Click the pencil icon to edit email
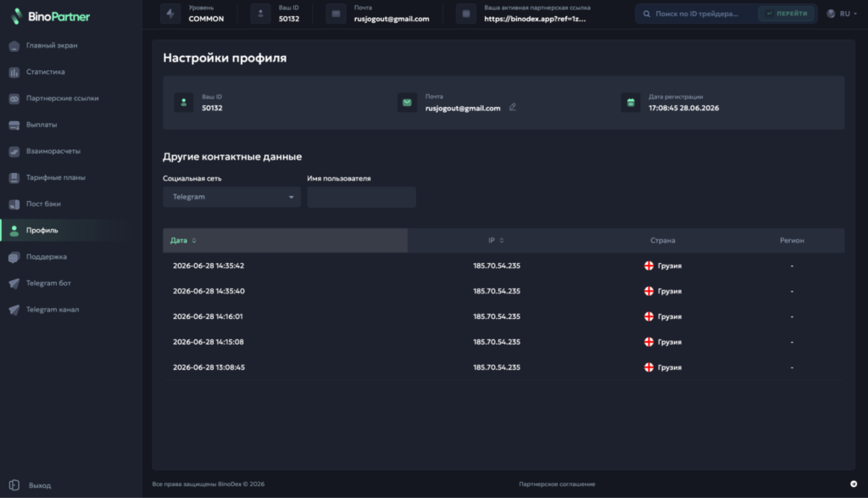Image resolution: width=868 pixels, height=498 pixels. point(513,107)
